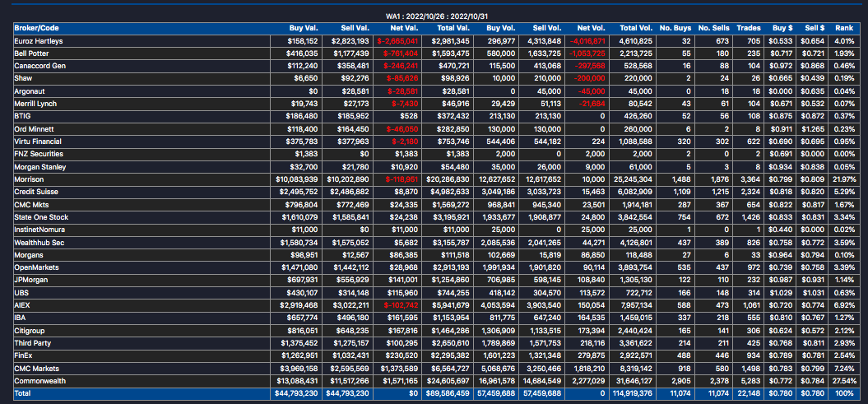Select the Third Party broker name

(33, 342)
